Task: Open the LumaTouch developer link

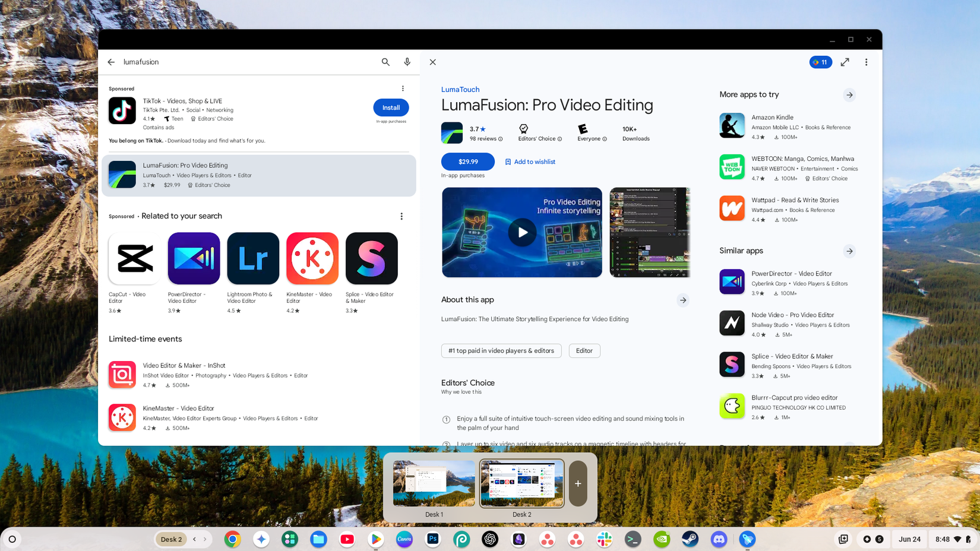Action: [460, 89]
